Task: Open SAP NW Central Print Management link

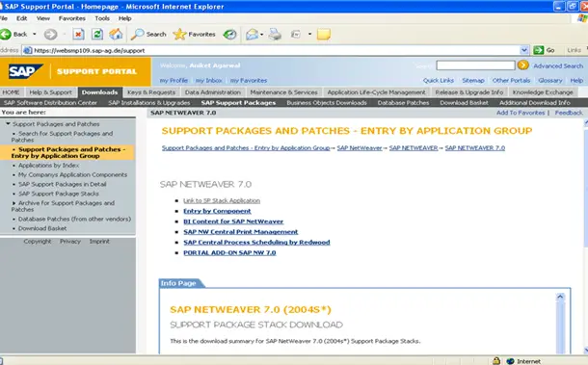Action: coord(241,232)
